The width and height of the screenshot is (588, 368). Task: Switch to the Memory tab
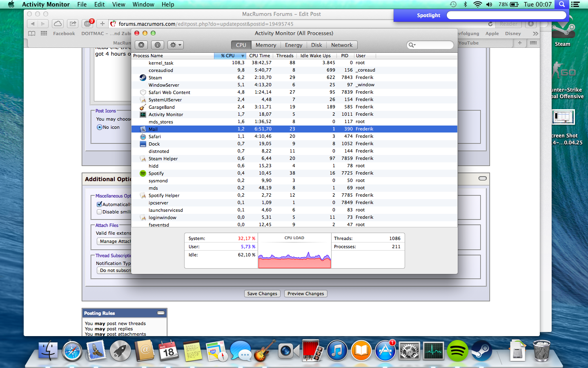(266, 45)
